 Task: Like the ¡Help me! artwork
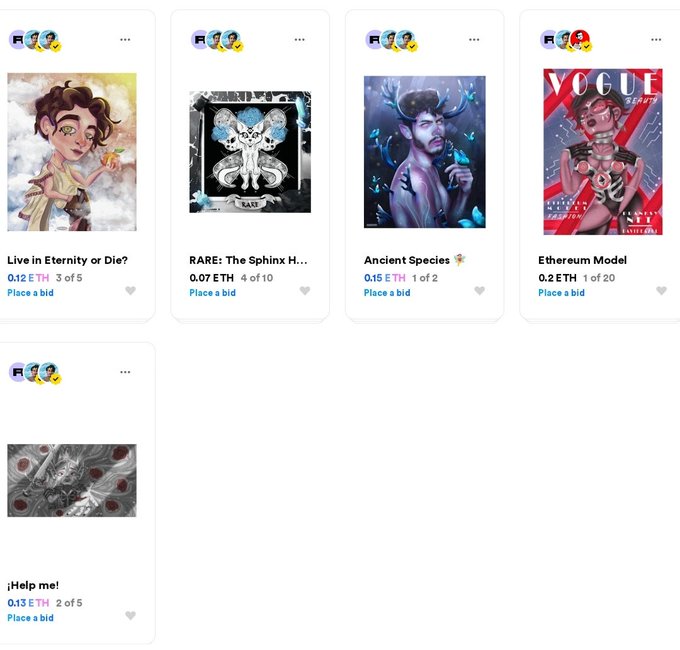click(x=131, y=615)
